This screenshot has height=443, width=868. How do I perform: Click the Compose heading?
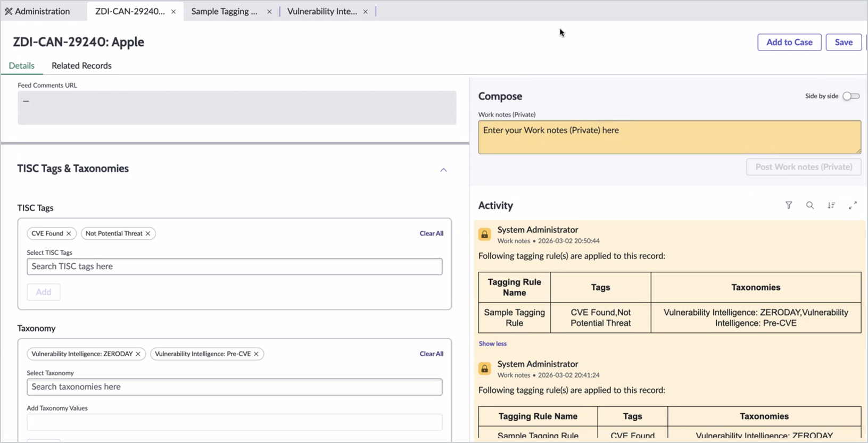click(x=500, y=96)
